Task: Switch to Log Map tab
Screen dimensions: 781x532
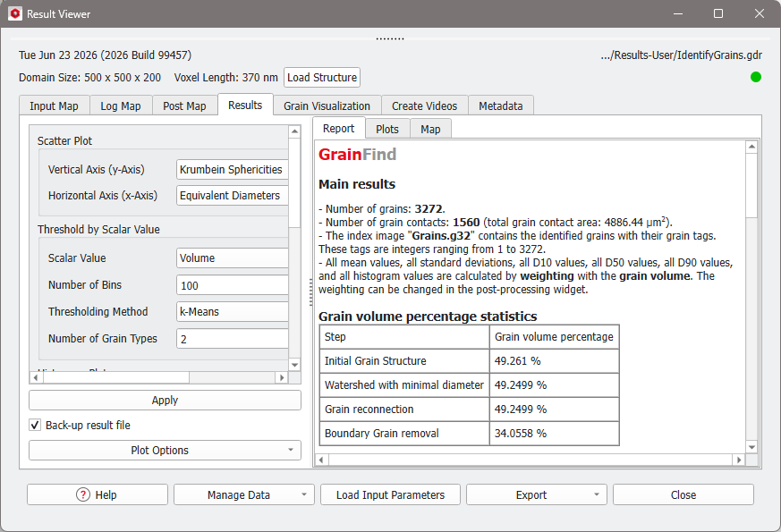Action: pos(121,106)
